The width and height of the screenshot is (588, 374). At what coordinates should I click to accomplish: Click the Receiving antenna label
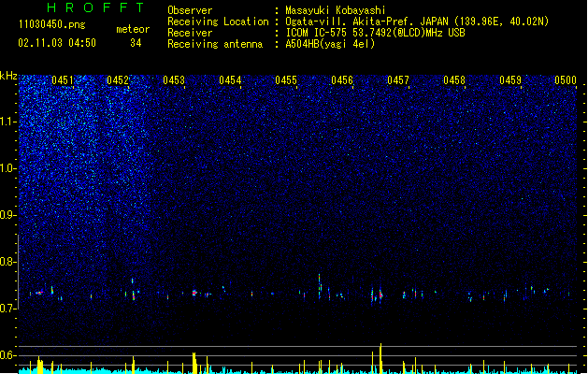215,44
